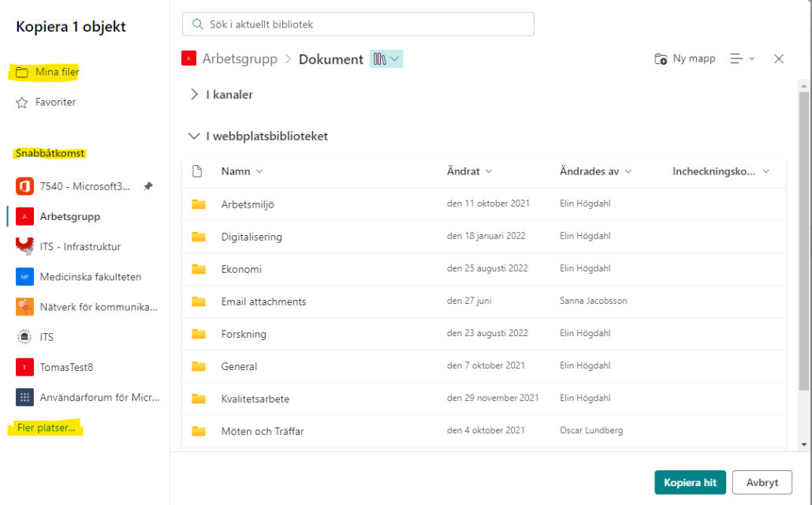Open Mina filer folder icon
Screen dimensions: 812x505
(x=22, y=72)
